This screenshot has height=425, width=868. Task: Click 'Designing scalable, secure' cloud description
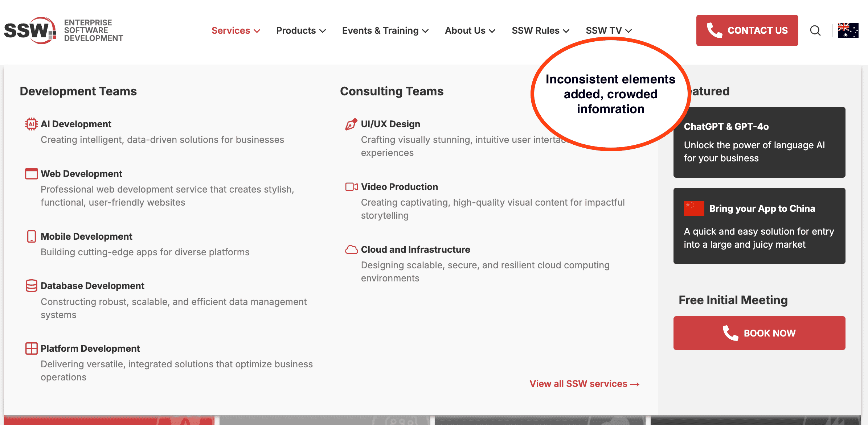[x=485, y=272]
